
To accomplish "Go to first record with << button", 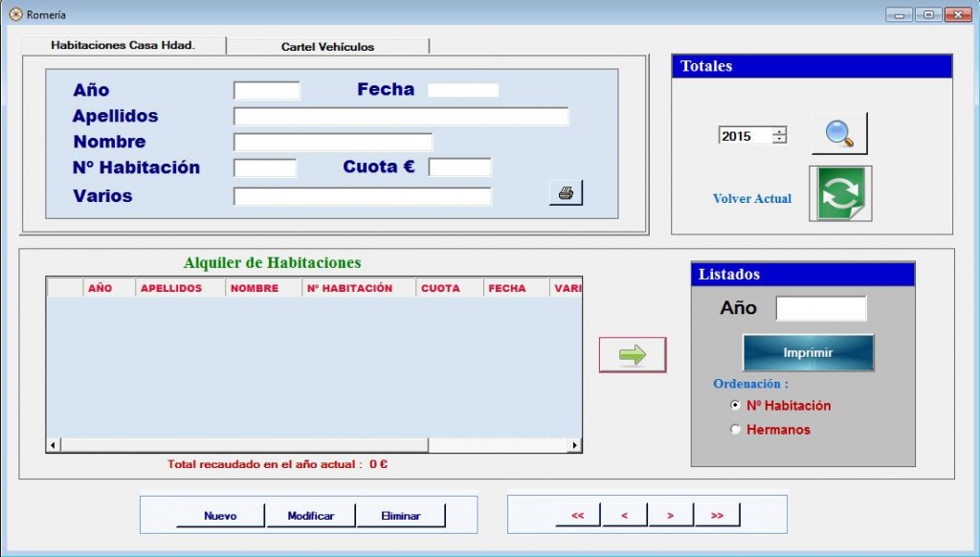I will [578, 515].
